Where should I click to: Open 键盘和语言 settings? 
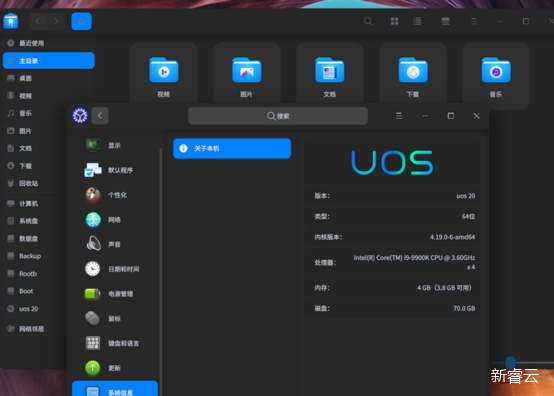coord(115,343)
